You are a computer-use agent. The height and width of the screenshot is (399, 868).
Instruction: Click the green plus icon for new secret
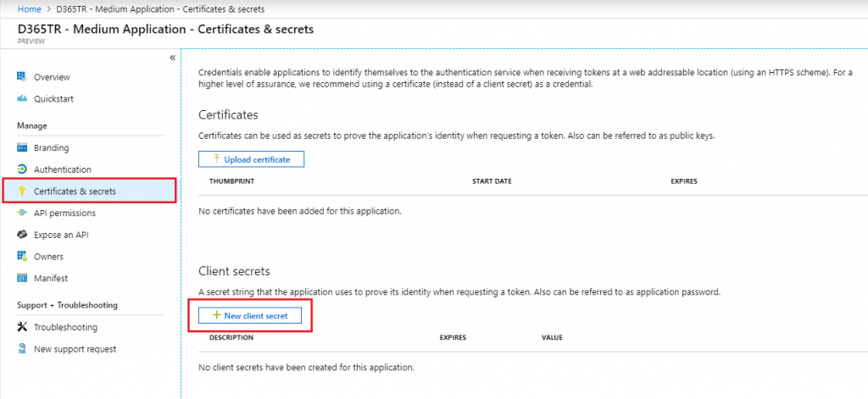(x=216, y=315)
